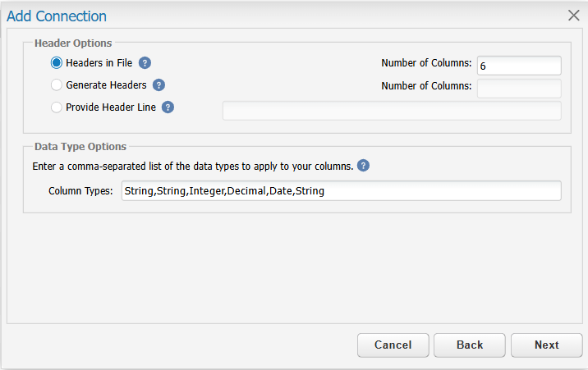Click the Headers in File label text
Viewport: 588px width, 370px height.
coord(99,63)
